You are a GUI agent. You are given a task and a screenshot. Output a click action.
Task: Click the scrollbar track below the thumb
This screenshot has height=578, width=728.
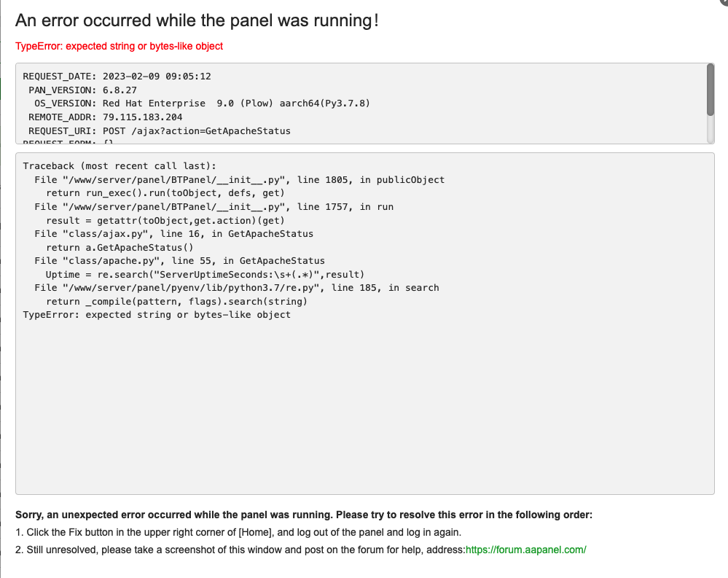(x=710, y=128)
